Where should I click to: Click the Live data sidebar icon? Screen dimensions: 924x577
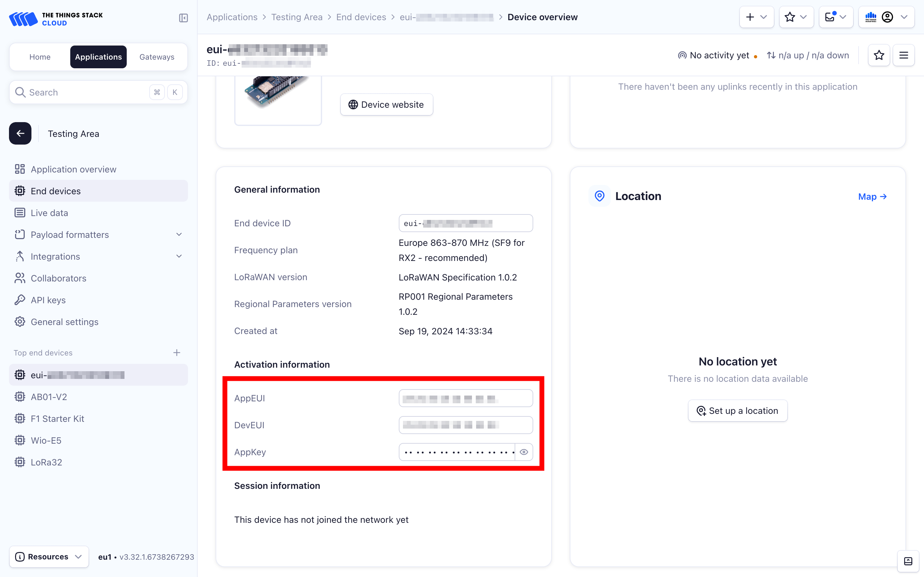(x=20, y=213)
